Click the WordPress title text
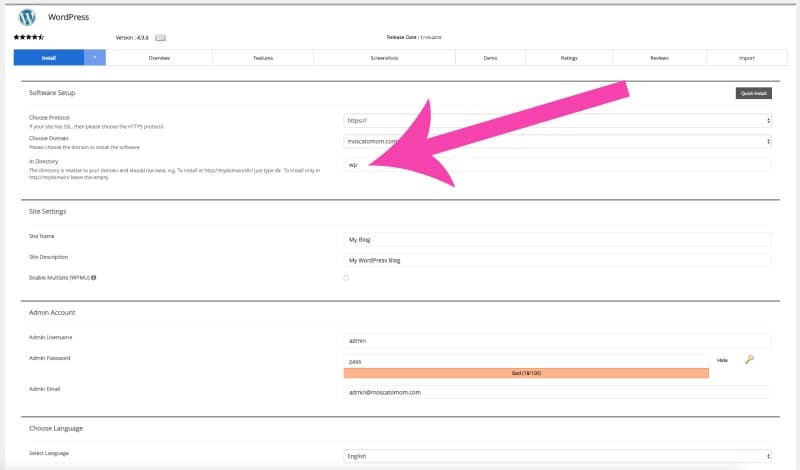This screenshot has height=470, width=800. [x=68, y=17]
